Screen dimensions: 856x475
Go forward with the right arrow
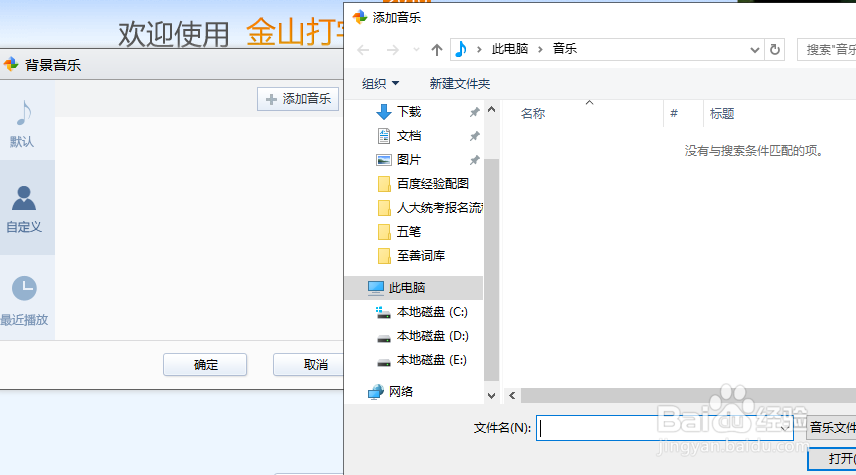(x=393, y=50)
